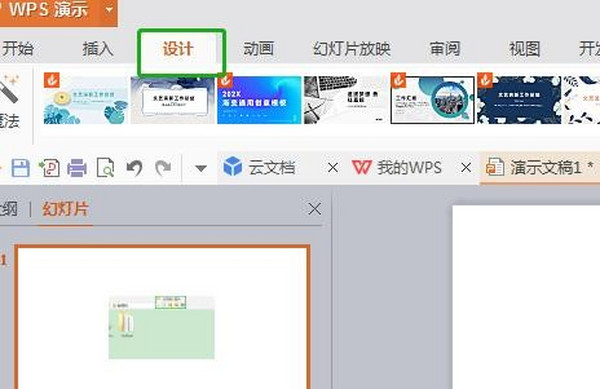Click the Export to PDF icon
600x389 pixels.
coord(49,168)
